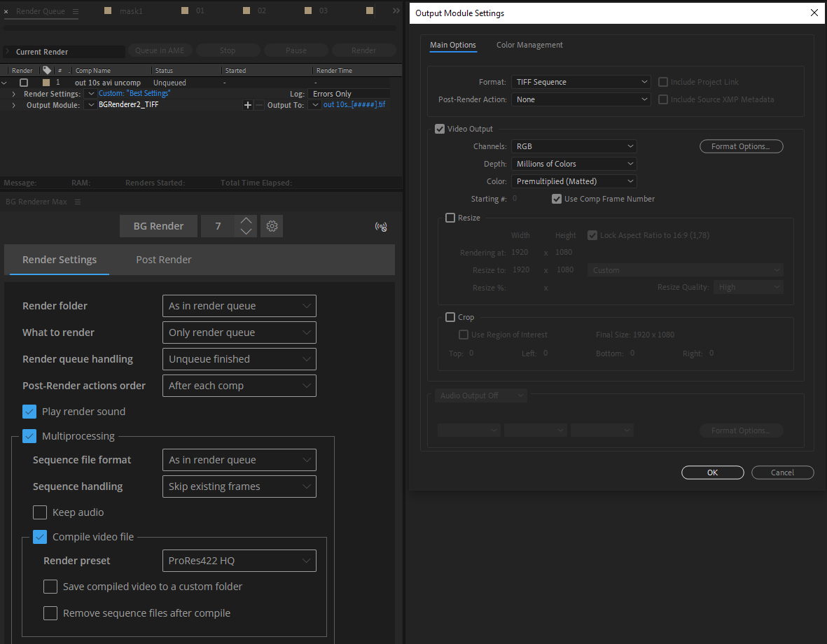Remove output module with the minus icon
Viewport: 827px width, 644px height.
258,105
